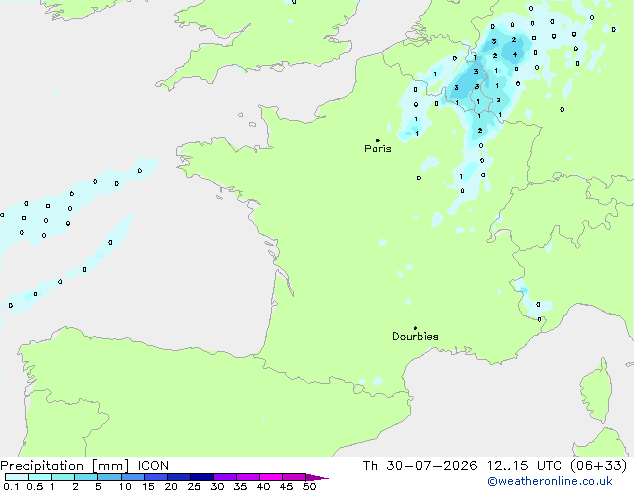Select the 35–40 mm legend color swatch

pyautogui.click(x=247, y=477)
